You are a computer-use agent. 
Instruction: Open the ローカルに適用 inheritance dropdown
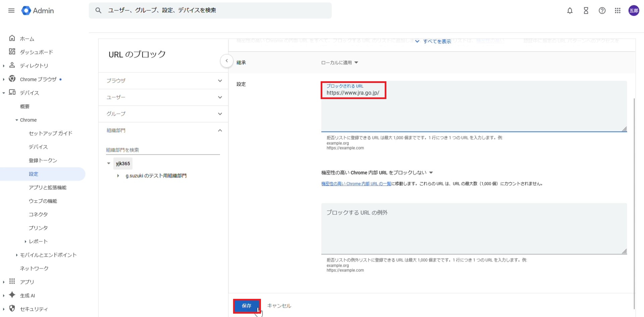point(339,63)
